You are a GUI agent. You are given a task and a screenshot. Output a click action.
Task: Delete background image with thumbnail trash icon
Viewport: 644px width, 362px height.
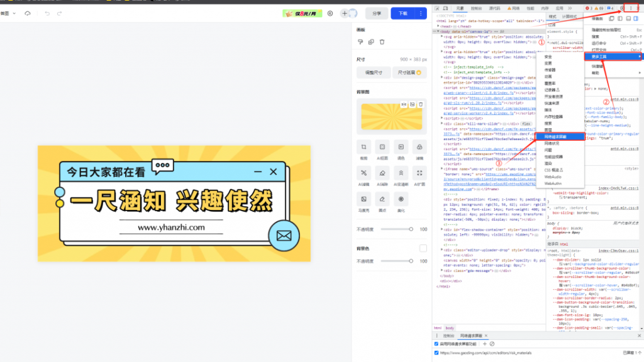(421, 105)
